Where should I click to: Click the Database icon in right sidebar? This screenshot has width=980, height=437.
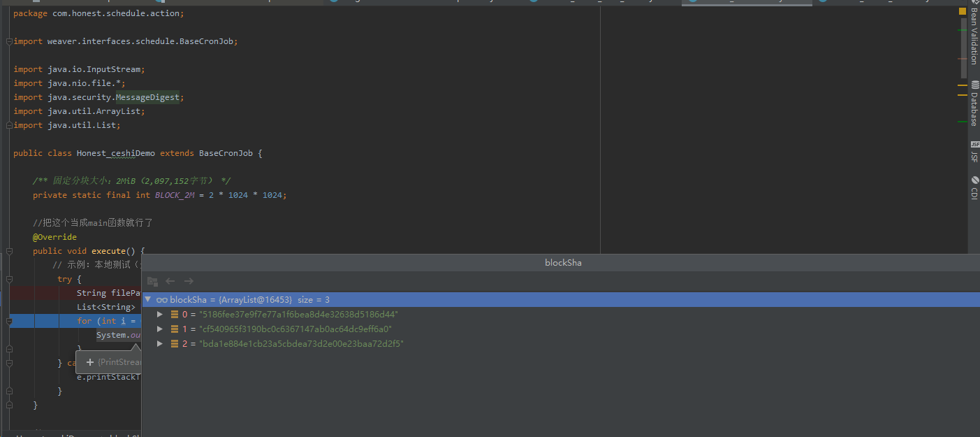(x=974, y=85)
